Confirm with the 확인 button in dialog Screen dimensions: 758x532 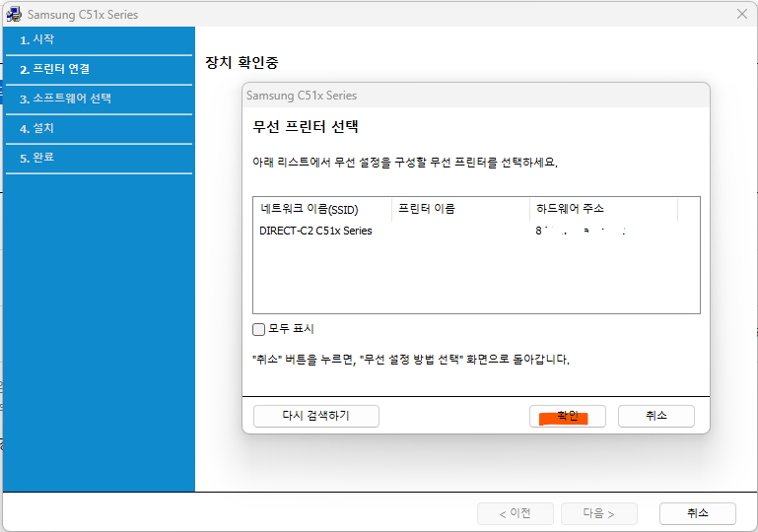[x=568, y=416]
